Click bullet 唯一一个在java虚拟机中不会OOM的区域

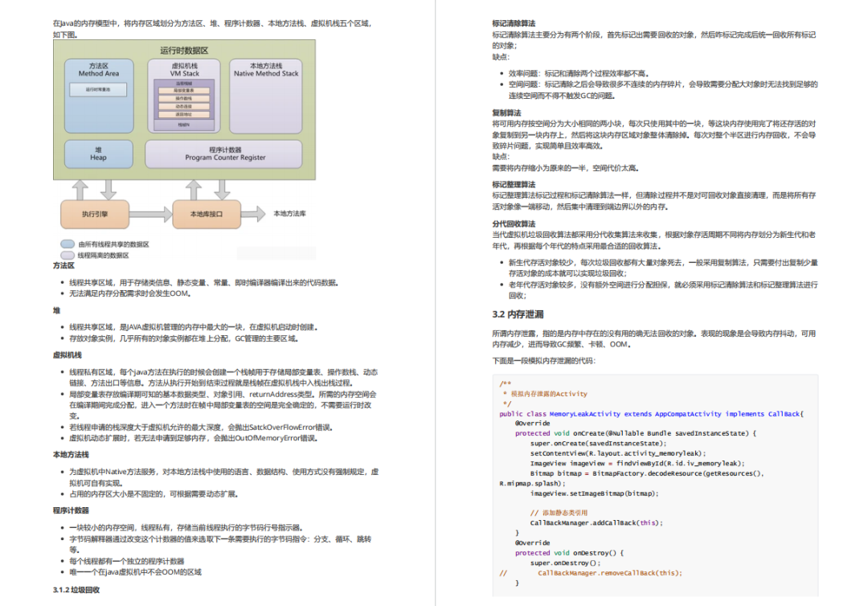pos(136,572)
